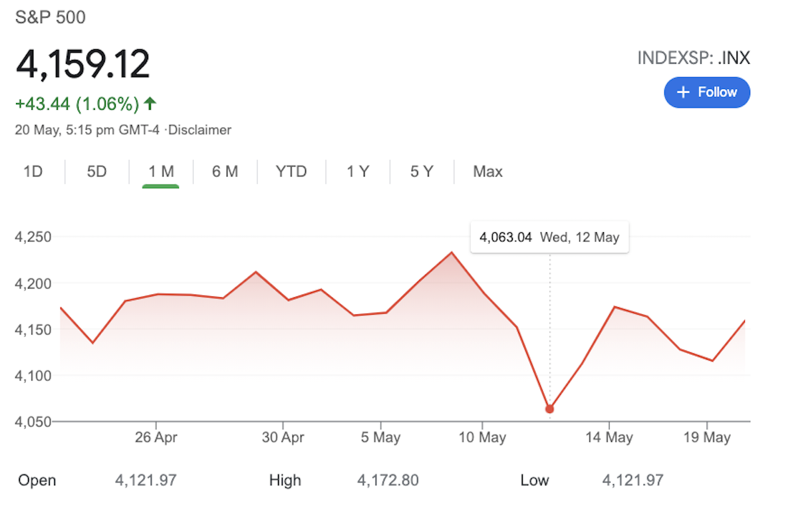This screenshot has width=798, height=532.
Task: Click the Follow button
Action: [x=706, y=92]
